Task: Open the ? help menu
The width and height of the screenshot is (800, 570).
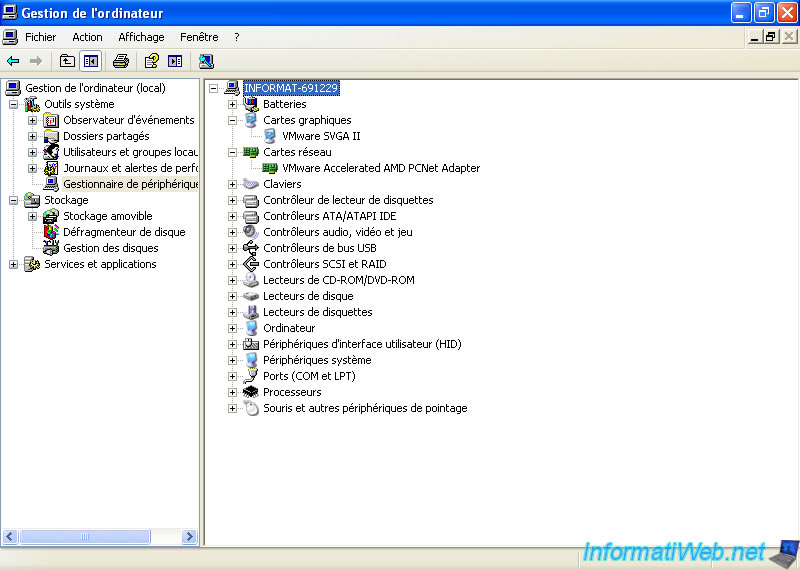Action: 237,37
